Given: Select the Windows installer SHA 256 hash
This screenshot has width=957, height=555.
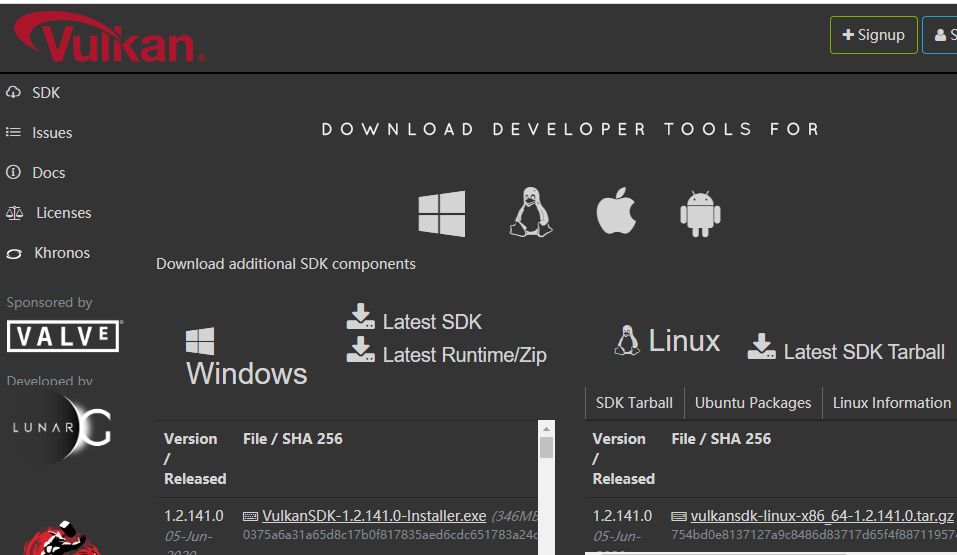Looking at the screenshot, I should click(x=390, y=535).
